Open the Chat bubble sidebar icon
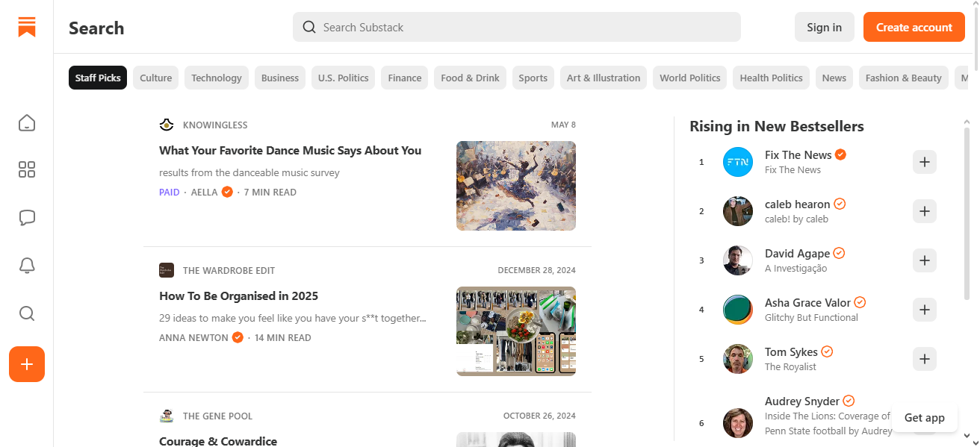Image resolution: width=980 pixels, height=447 pixels. 27,218
